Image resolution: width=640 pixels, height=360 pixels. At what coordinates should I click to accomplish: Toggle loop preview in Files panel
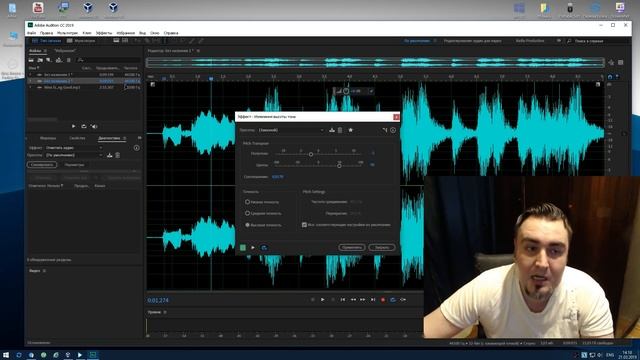(x=84, y=127)
